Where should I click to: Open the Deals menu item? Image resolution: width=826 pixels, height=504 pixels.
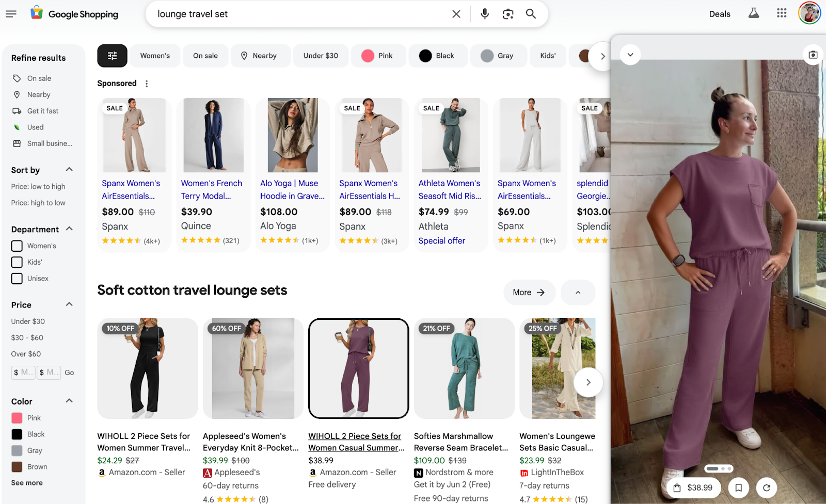pyautogui.click(x=720, y=14)
